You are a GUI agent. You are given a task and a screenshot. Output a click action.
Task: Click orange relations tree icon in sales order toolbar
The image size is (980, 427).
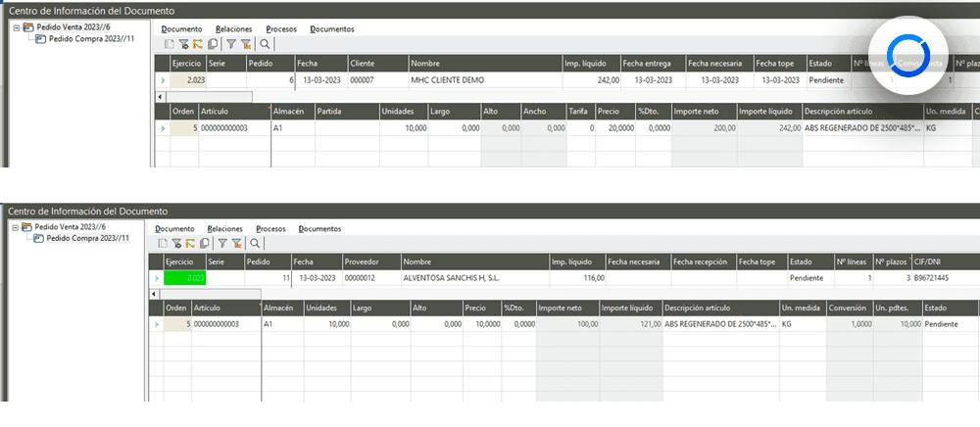[x=198, y=44]
